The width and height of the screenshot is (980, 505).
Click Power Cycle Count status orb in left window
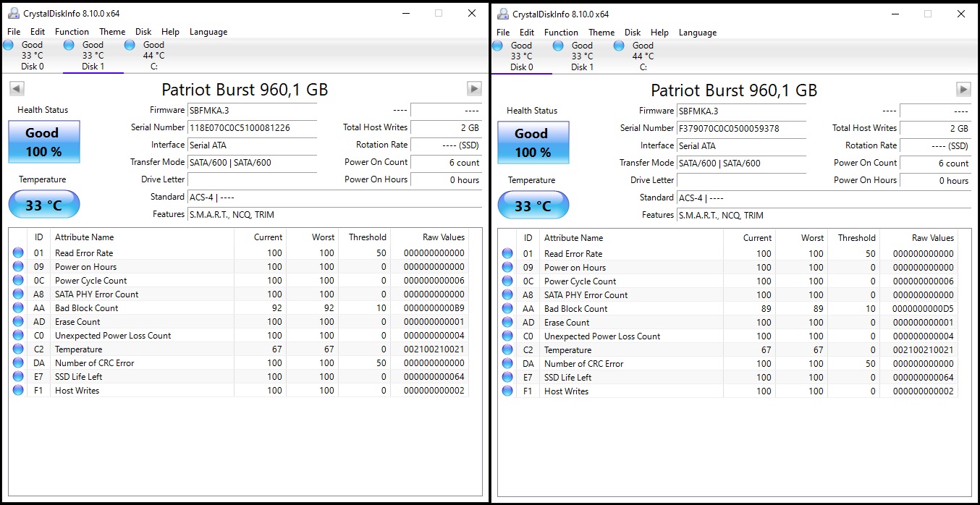(x=18, y=281)
